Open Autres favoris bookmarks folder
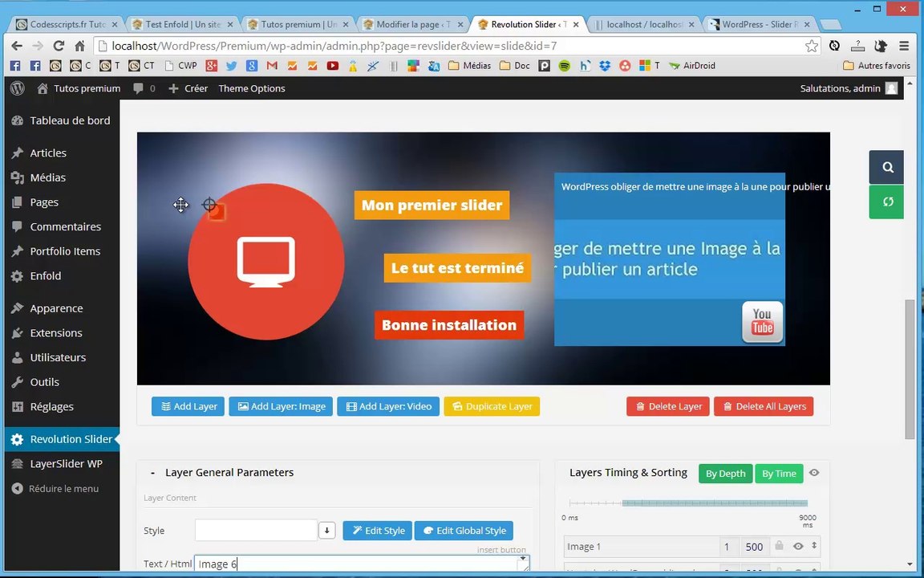The width and height of the screenshot is (924, 578). pos(877,66)
